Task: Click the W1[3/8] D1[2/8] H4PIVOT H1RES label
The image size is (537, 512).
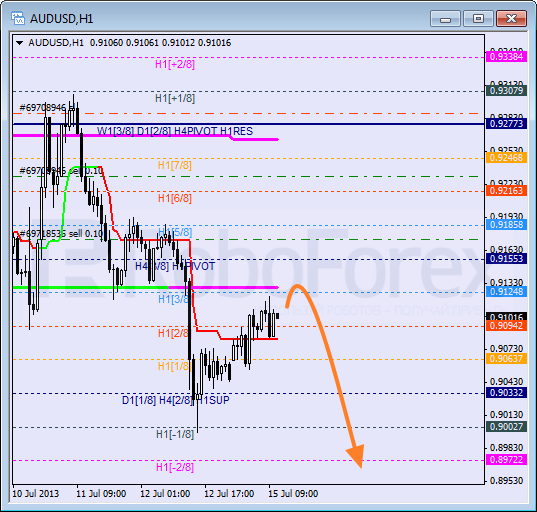Action: (175, 131)
